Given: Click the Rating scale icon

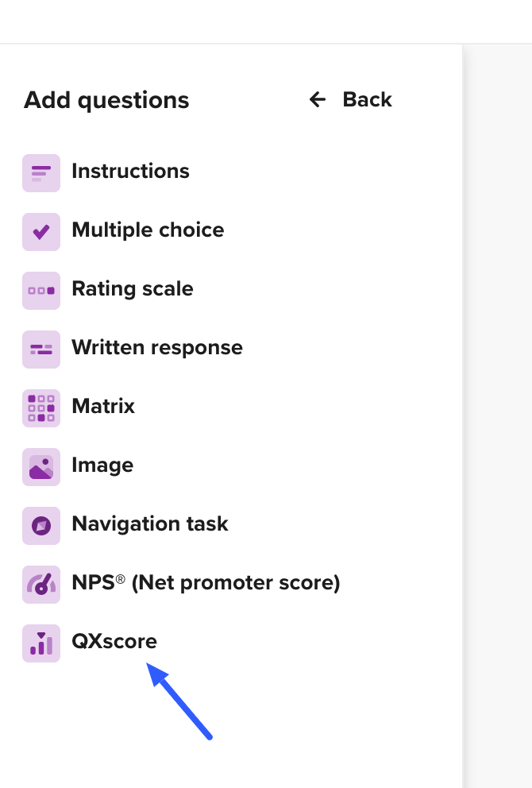Looking at the screenshot, I should (x=41, y=290).
